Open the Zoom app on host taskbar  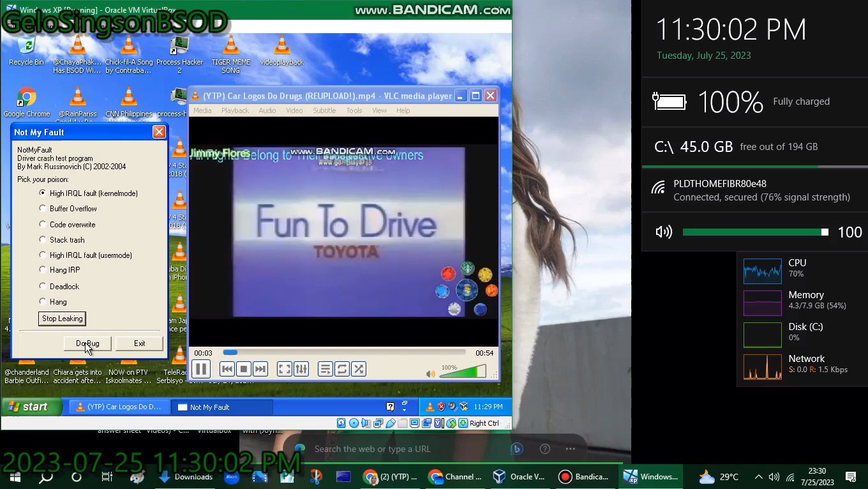[x=232, y=477]
